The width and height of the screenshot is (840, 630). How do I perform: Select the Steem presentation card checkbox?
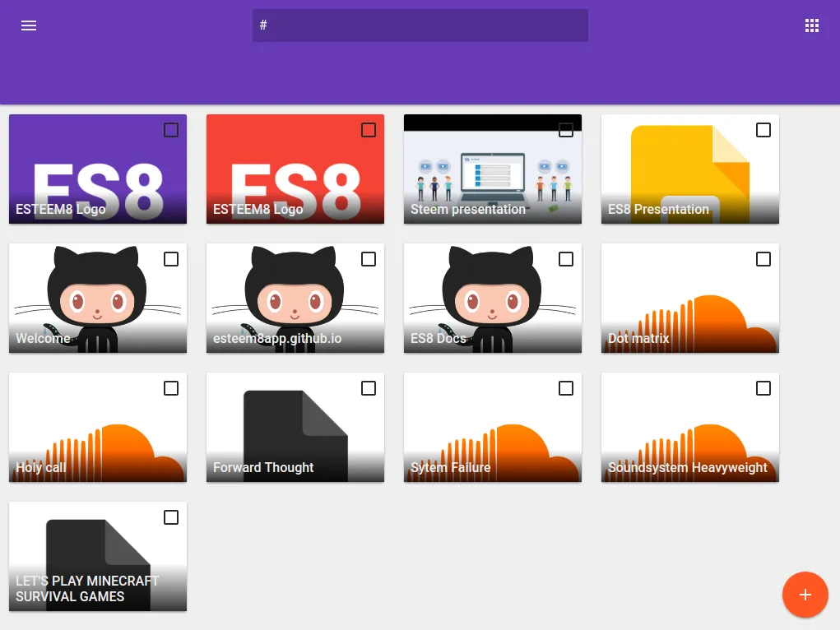[566, 130]
